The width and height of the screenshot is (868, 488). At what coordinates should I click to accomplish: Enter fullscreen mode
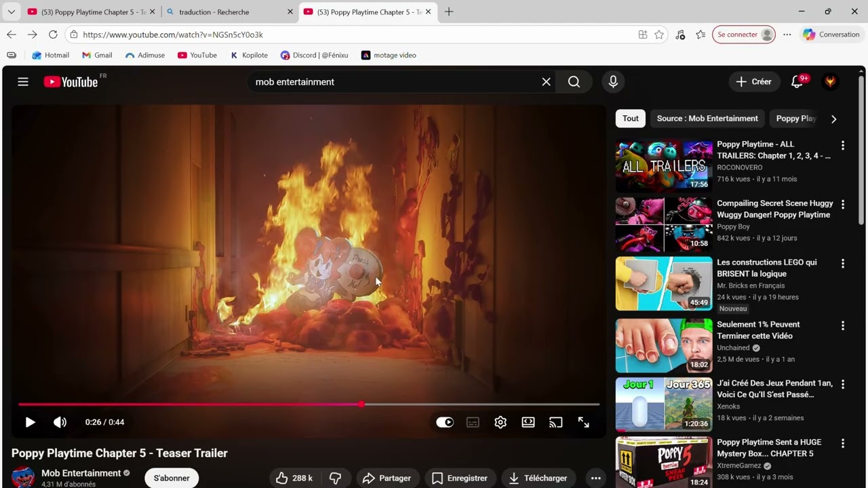(x=584, y=422)
